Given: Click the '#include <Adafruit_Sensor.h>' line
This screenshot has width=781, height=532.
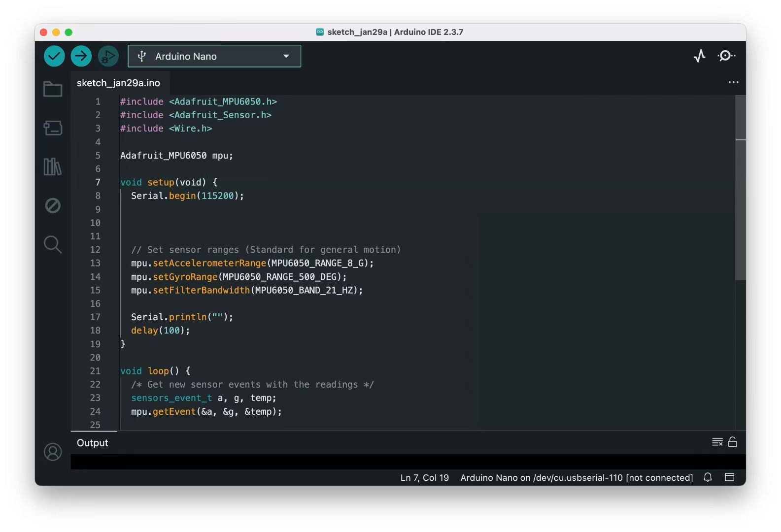Looking at the screenshot, I should pyautogui.click(x=196, y=115).
